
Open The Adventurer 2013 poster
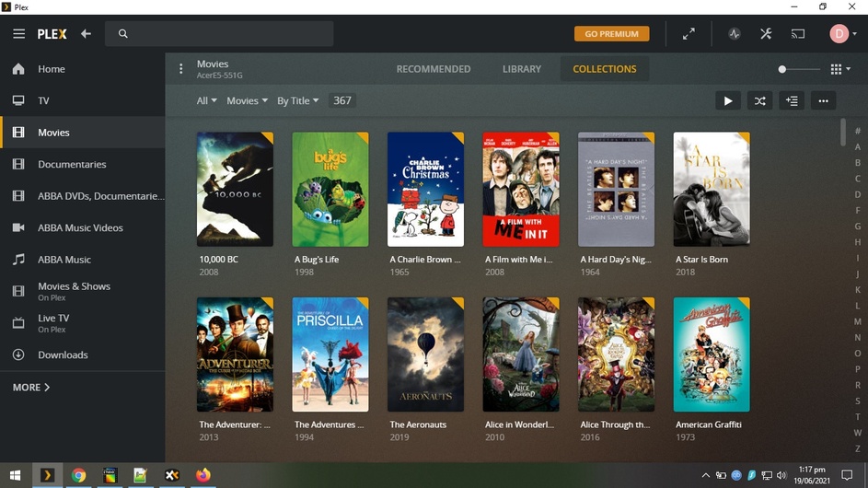[x=235, y=354]
